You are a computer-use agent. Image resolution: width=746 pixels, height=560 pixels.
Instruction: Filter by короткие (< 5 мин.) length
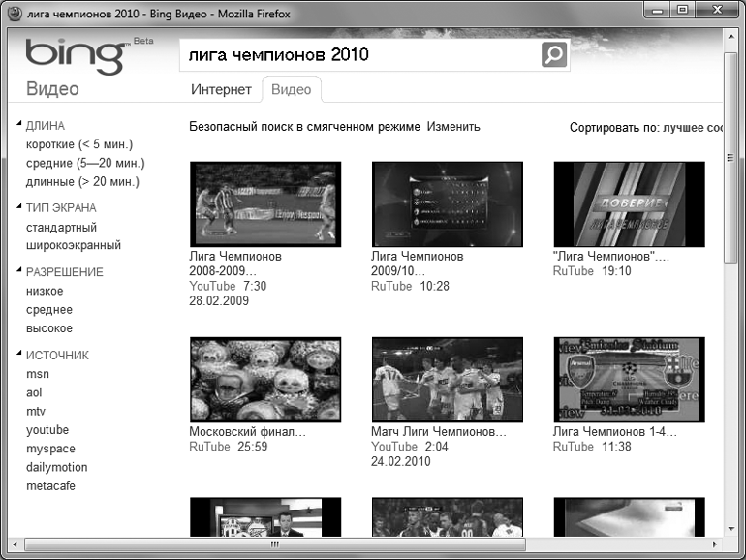point(78,144)
